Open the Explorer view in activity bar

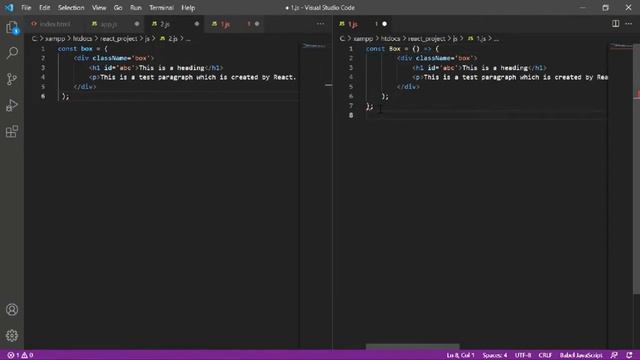point(12,28)
